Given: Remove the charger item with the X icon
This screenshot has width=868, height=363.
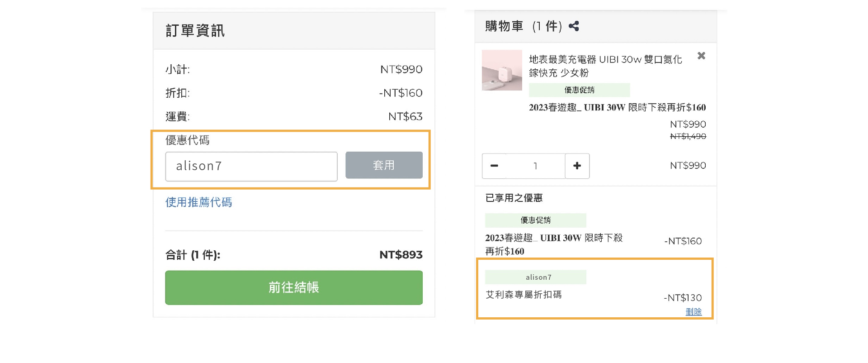Looking at the screenshot, I should 701,56.
